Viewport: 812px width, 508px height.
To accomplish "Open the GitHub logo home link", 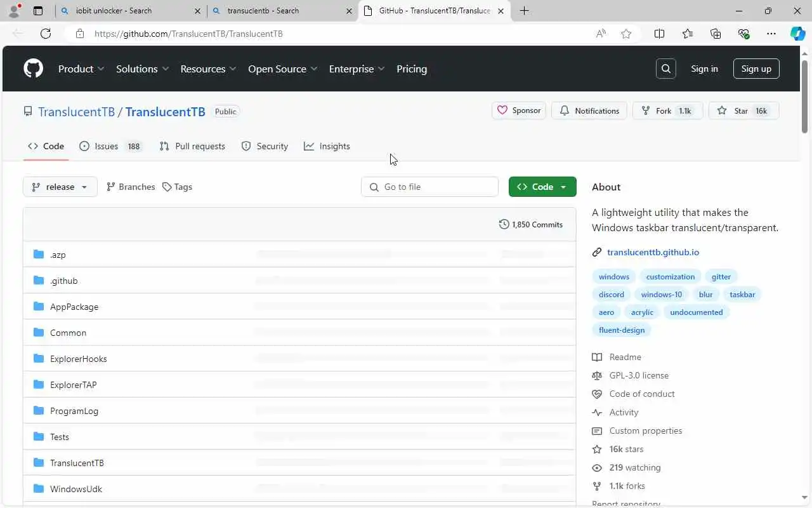I will [x=34, y=69].
